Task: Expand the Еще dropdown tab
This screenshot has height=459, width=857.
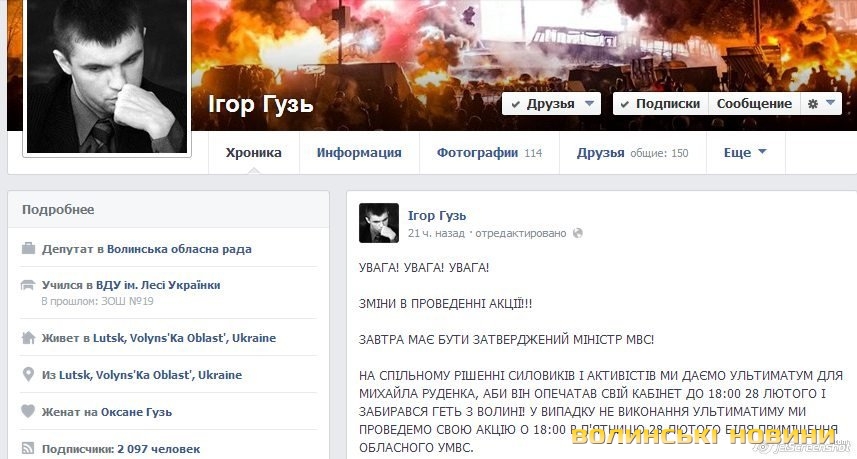Action: pyautogui.click(x=746, y=152)
